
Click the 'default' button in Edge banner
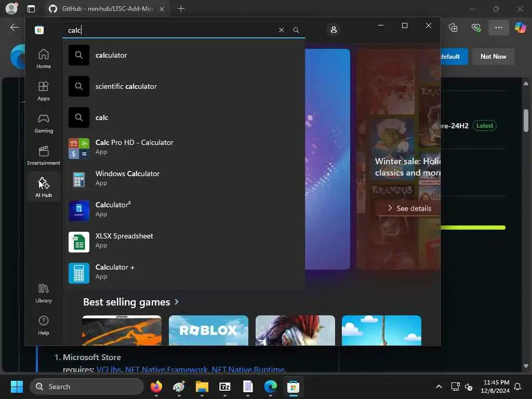[x=454, y=57]
